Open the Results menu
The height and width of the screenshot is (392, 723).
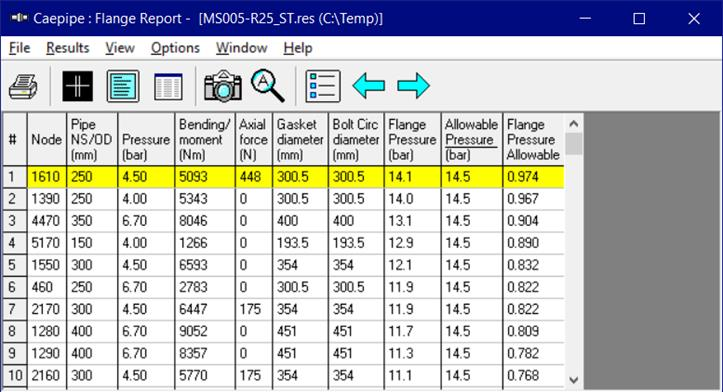click(x=68, y=48)
